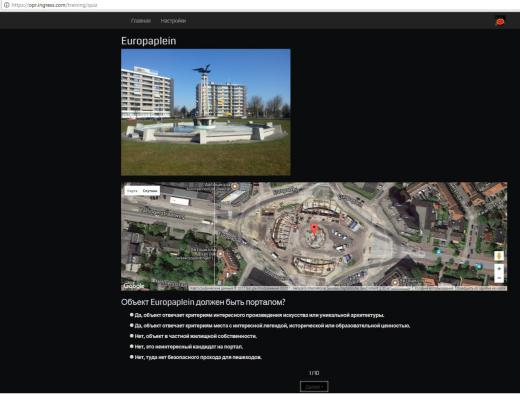Click the orange place marker at map top

235,186
